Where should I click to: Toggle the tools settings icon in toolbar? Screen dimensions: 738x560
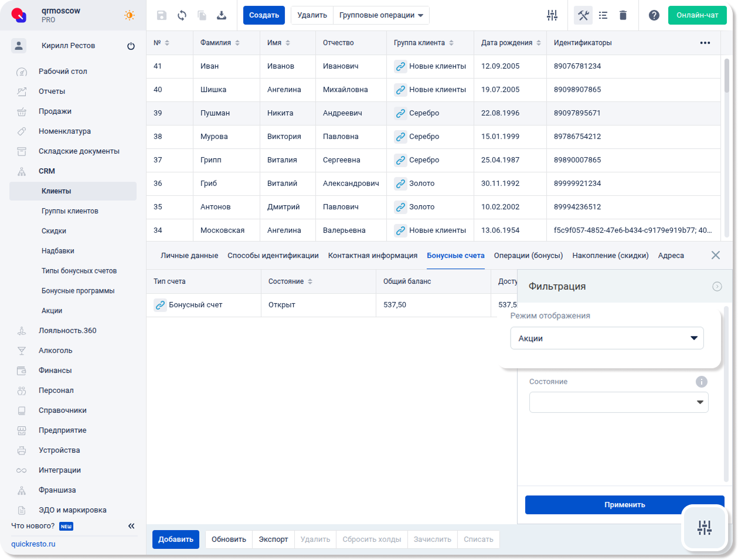[583, 15]
